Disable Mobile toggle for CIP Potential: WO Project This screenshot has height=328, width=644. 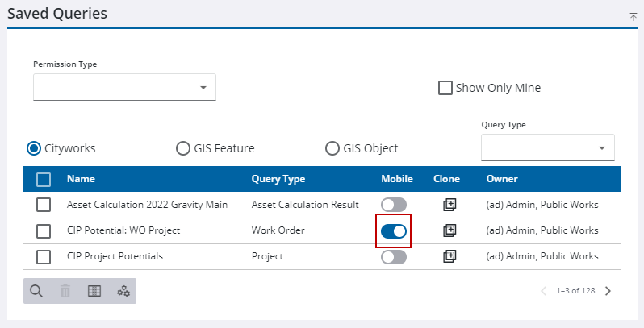click(394, 231)
